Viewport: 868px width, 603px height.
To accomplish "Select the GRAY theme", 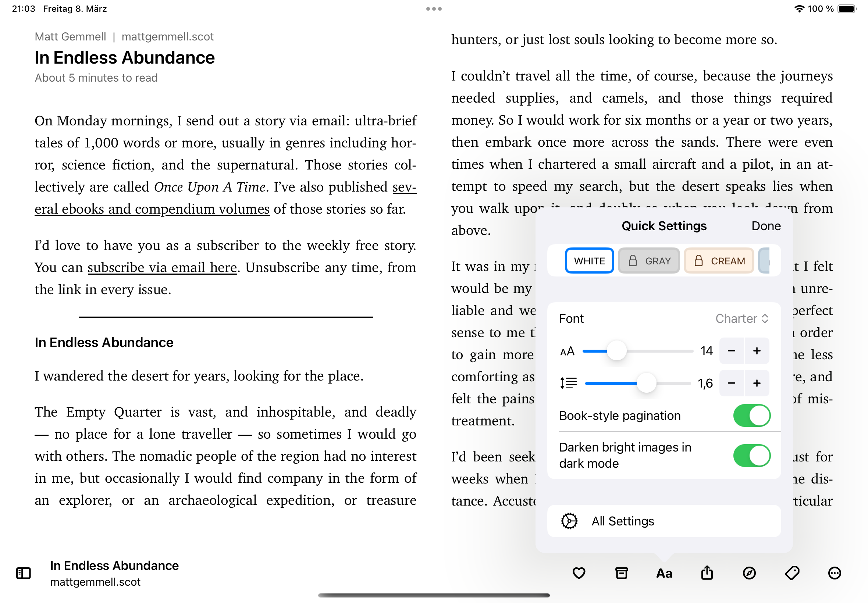I will [649, 261].
